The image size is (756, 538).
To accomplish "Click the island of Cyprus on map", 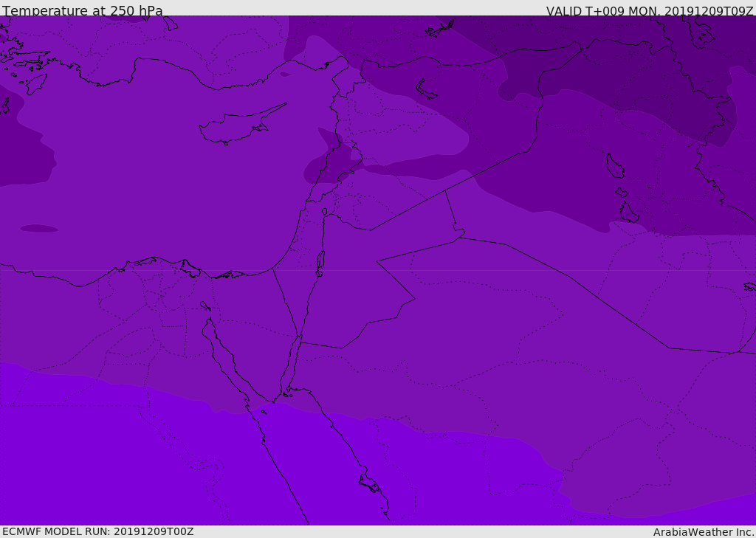I will [241, 125].
